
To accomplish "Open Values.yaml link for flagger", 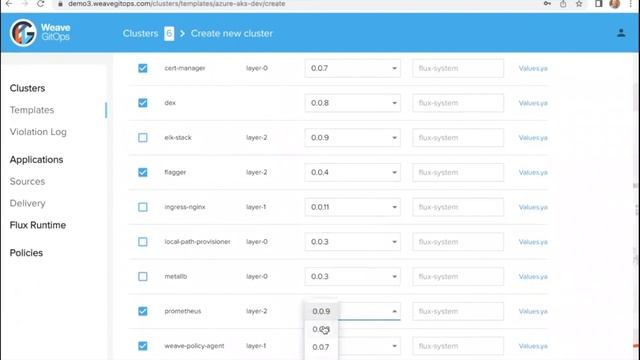I will (533, 172).
